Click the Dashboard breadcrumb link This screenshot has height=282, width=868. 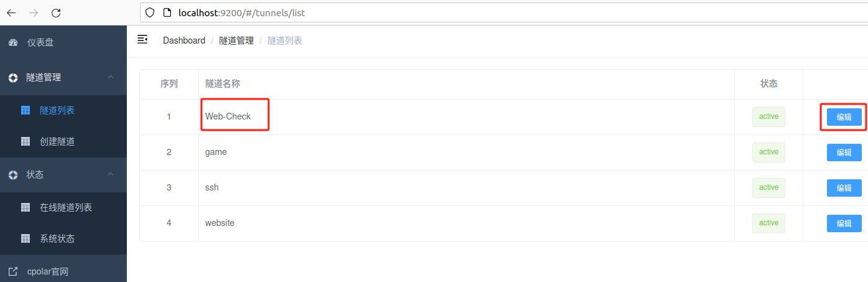[x=184, y=40]
